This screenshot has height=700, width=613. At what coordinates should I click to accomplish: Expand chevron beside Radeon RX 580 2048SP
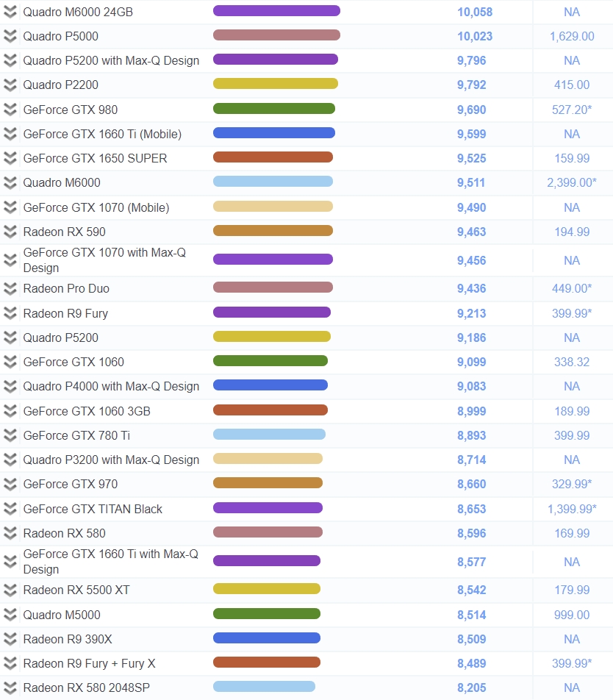10,688
